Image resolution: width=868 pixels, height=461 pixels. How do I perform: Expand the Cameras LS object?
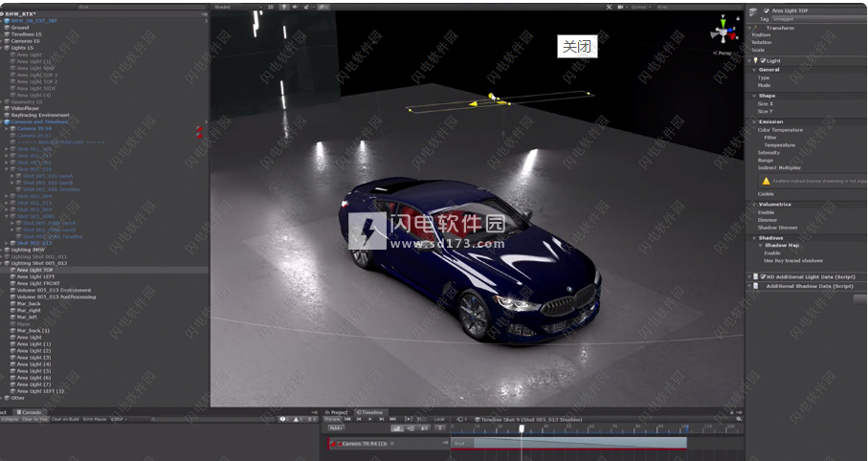pyautogui.click(x=2, y=41)
